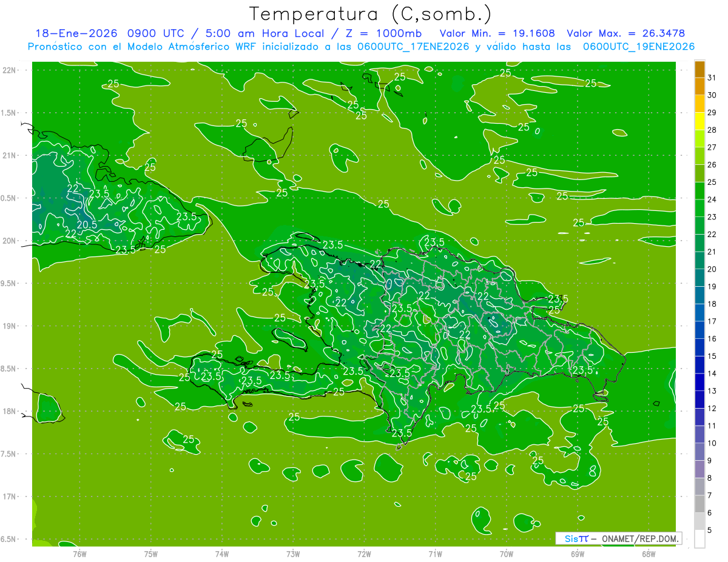This screenshot has width=728, height=562.
Task: Click the 18N latitude axis label
Action: [8, 411]
